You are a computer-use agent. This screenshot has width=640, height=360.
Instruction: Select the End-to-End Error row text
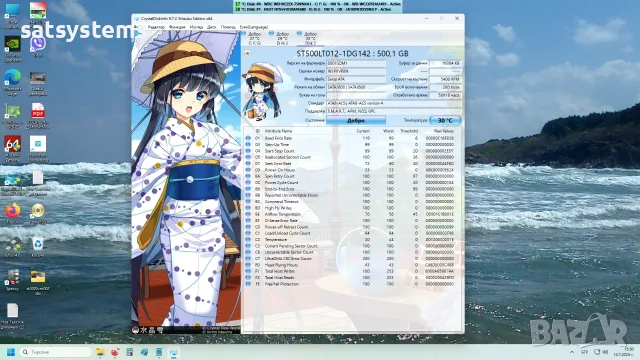pos(280,189)
